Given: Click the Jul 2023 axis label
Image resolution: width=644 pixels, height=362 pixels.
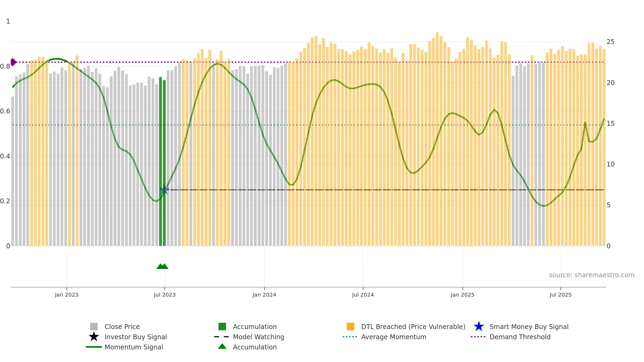Looking at the screenshot, I should point(164,295).
